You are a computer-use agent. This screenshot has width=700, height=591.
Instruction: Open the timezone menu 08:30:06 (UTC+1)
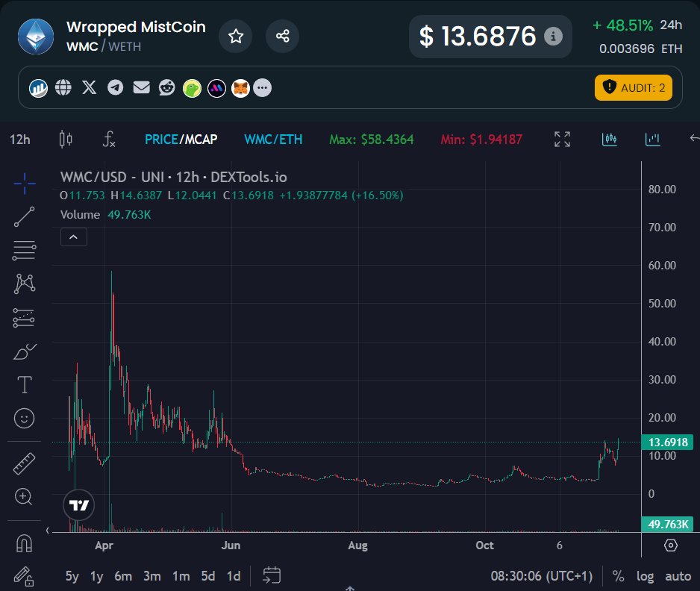click(x=542, y=576)
